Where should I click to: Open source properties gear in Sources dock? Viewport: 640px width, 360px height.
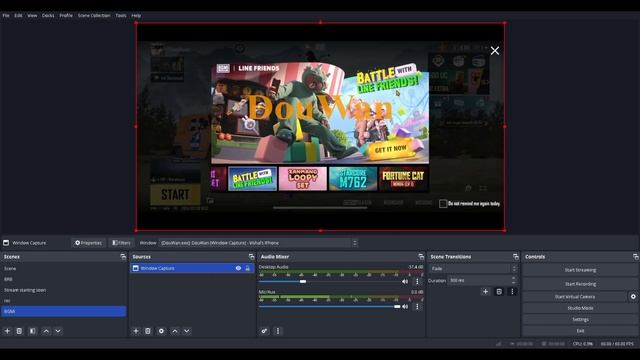(x=161, y=331)
